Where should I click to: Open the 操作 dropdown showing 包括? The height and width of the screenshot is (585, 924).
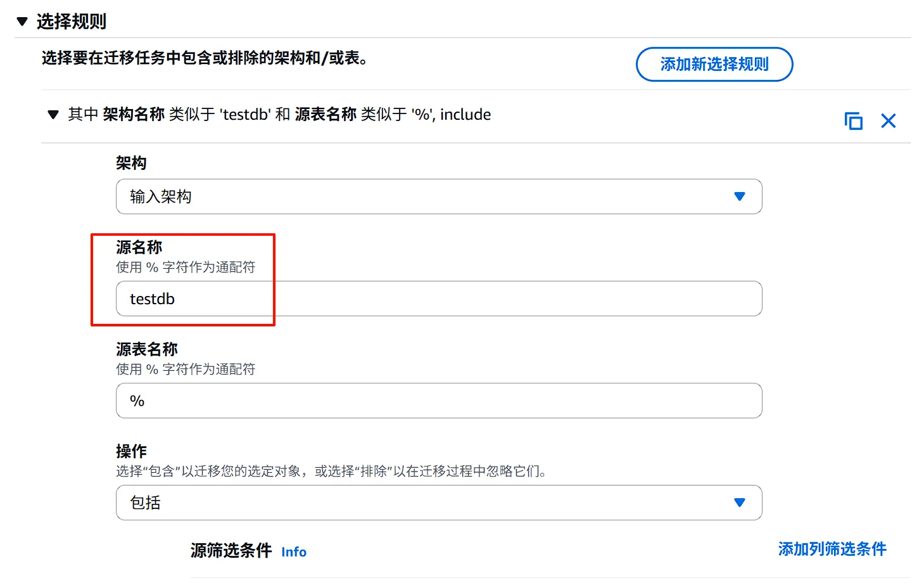pyautogui.click(x=438, y=503)
